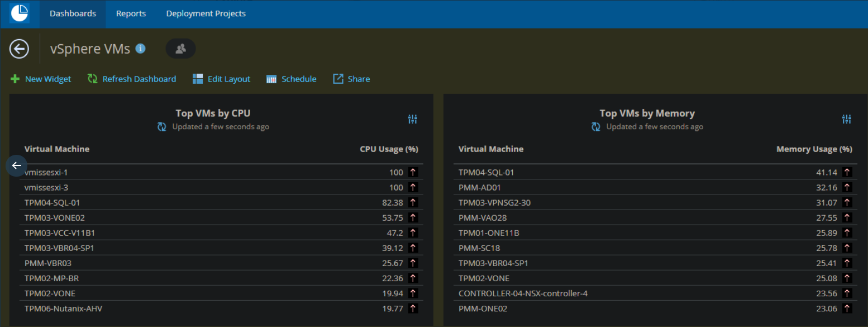
Task: Click the Refresh Dashboard link
Action: pyautogui.click(x=139, y=79)
